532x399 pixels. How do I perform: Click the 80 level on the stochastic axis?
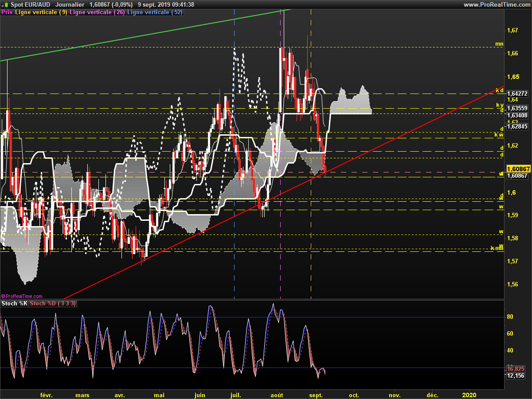coord(510,317)
